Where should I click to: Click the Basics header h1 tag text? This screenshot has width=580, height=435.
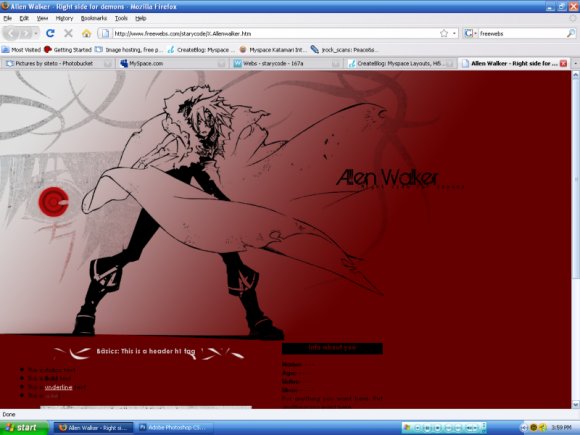(146, 351)
